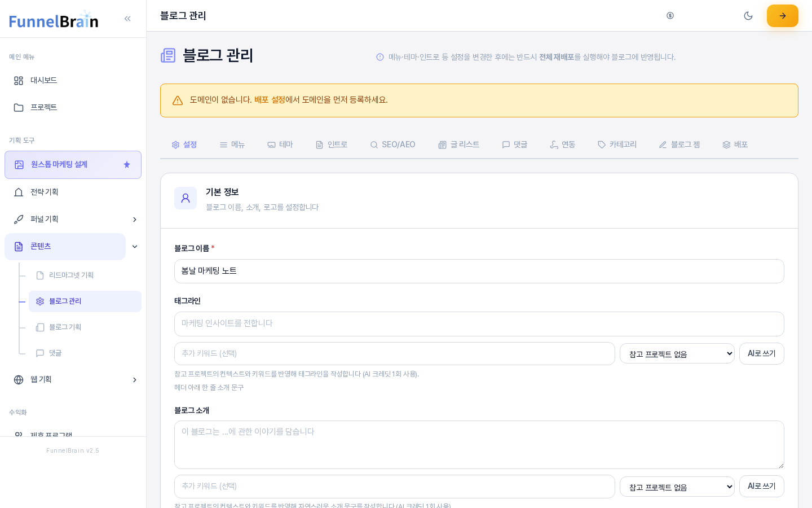Open the 글 리스트 tab

click(459, 144)
